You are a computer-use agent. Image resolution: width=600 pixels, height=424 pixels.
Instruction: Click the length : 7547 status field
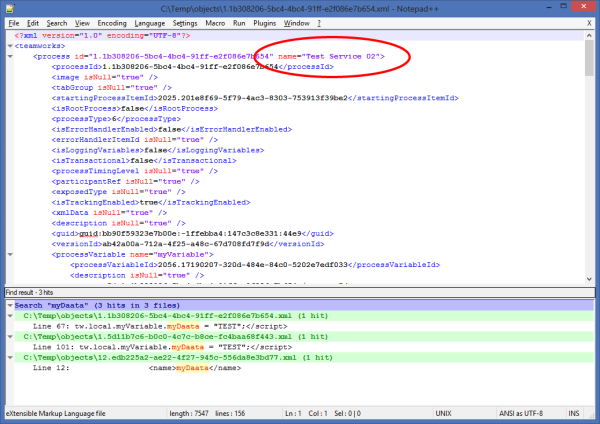pyautogui.click(x=189, y=413)
